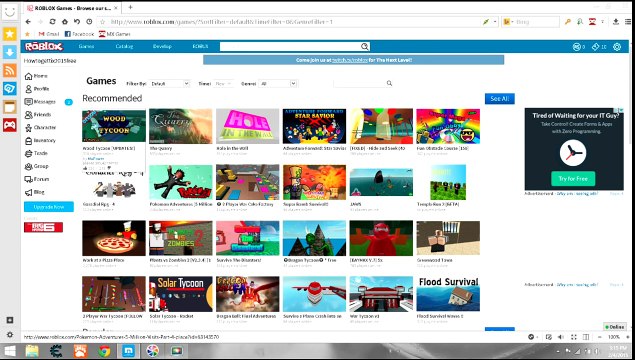The height and width of the screenshot is (360, 635).
Task: Click Try for Free ad button
Action: 573,179
